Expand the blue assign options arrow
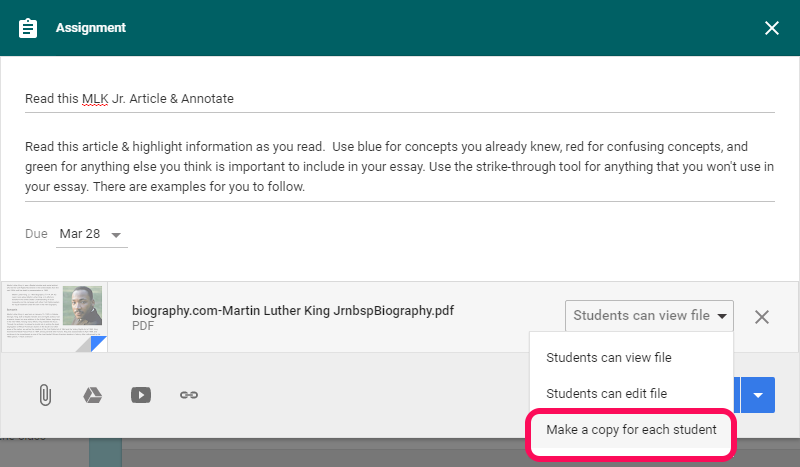 [x=757, y=395]
